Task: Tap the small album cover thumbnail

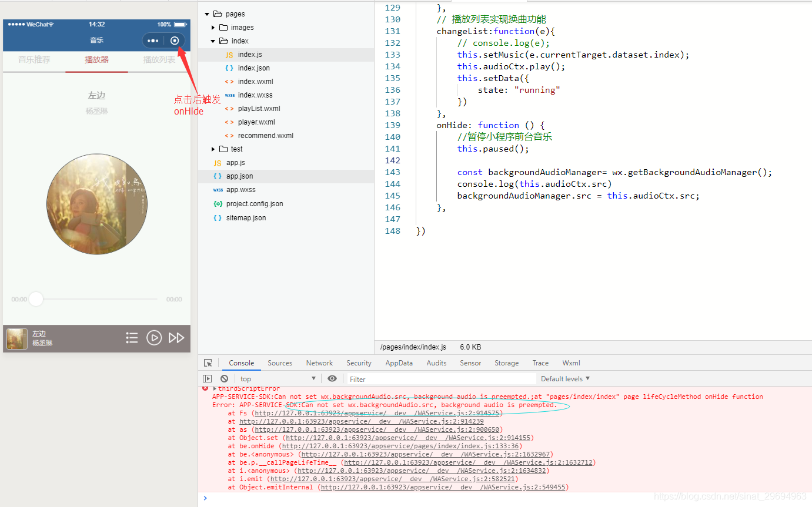Action: click(17, 339)
